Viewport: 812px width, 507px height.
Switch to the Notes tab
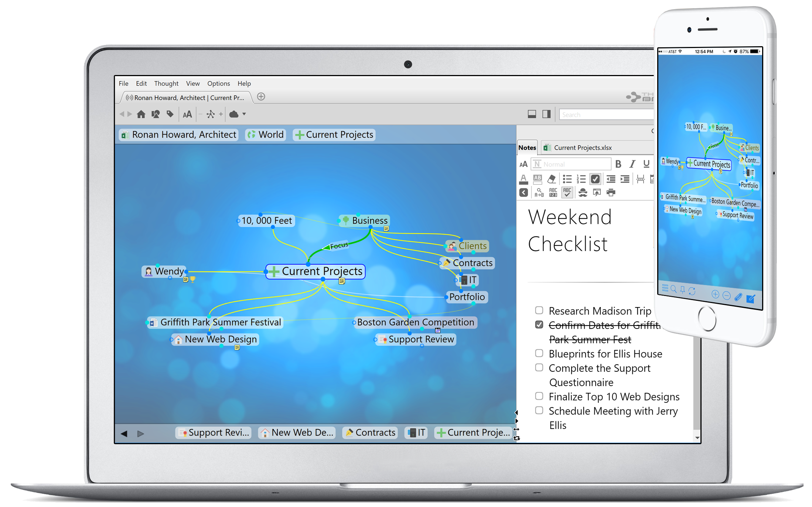(526, 147)
